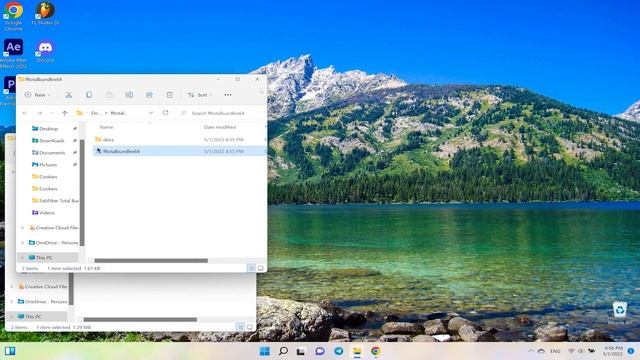The image size is (640, 360).
Task: Open the New item dropdown in File Explorer
Action: coord(38,95)
